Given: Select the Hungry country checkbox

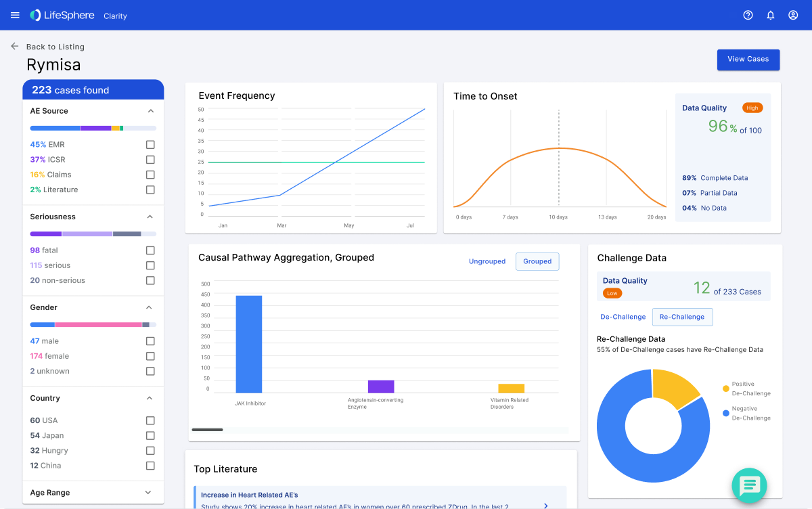Looking at the screenshot, I should pos(150,450).
